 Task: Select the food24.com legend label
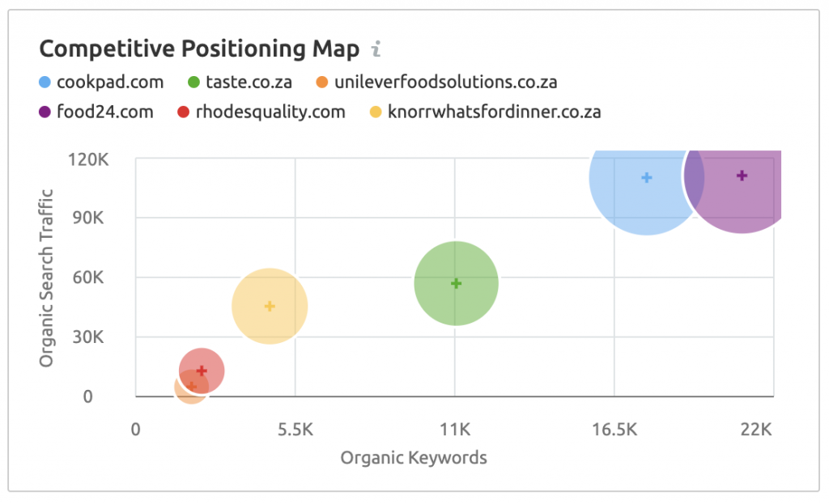(105, 112)
